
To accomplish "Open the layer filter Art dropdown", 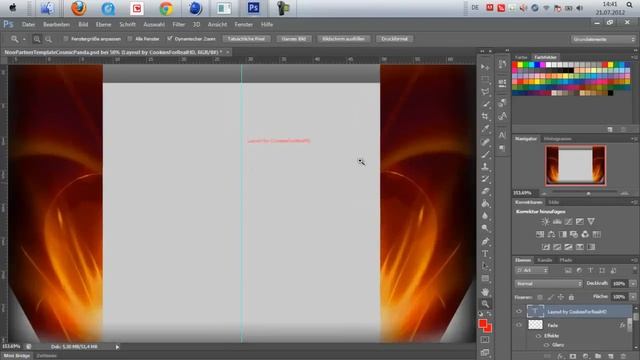I will (x=532, y=270).
